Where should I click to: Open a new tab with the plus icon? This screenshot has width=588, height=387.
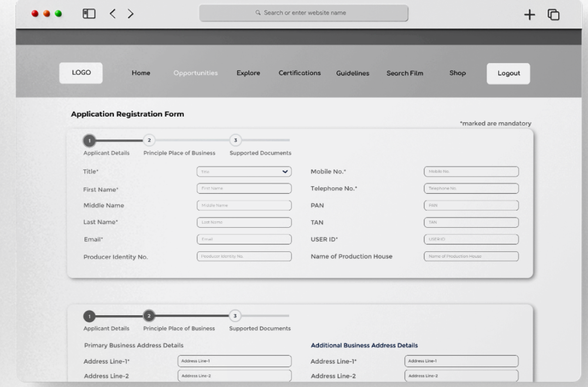point(529,15)
